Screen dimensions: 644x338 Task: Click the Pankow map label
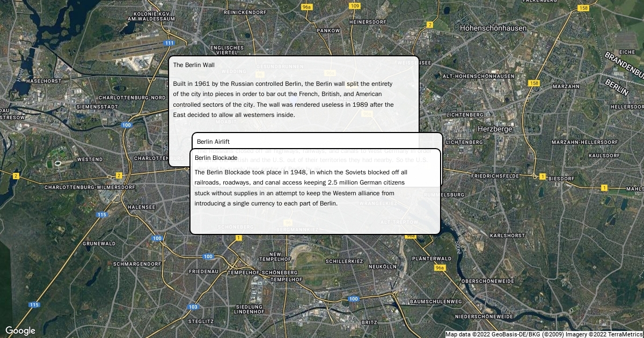pyautogui.click(x=329, y=31)
